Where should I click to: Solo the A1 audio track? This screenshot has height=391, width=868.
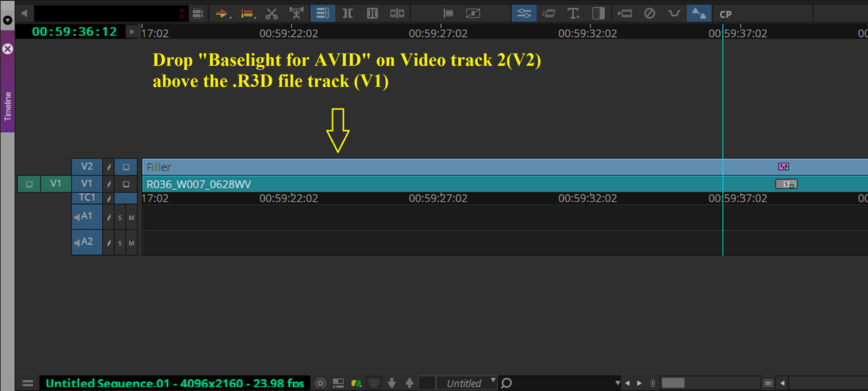pyautogui.click(x=120, y=217)
